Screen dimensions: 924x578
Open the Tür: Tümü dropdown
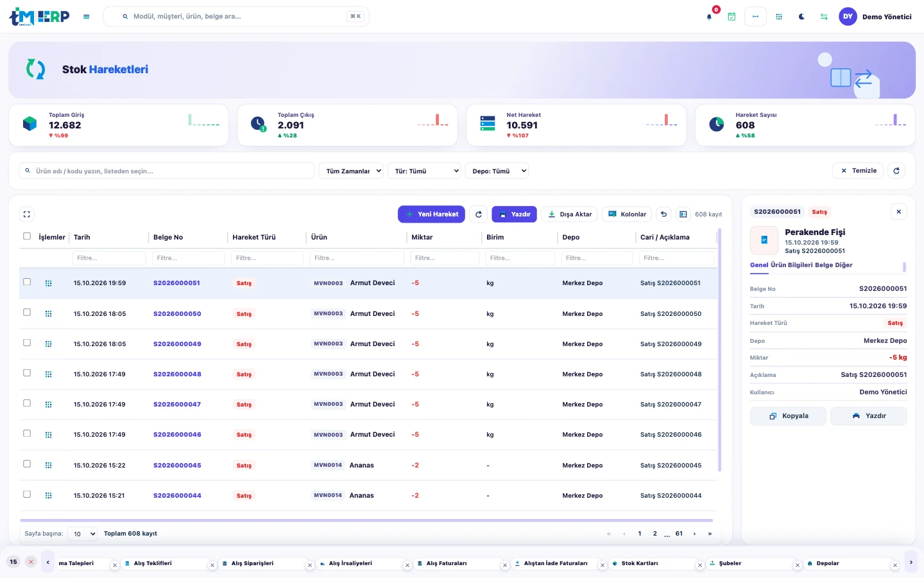424,171
